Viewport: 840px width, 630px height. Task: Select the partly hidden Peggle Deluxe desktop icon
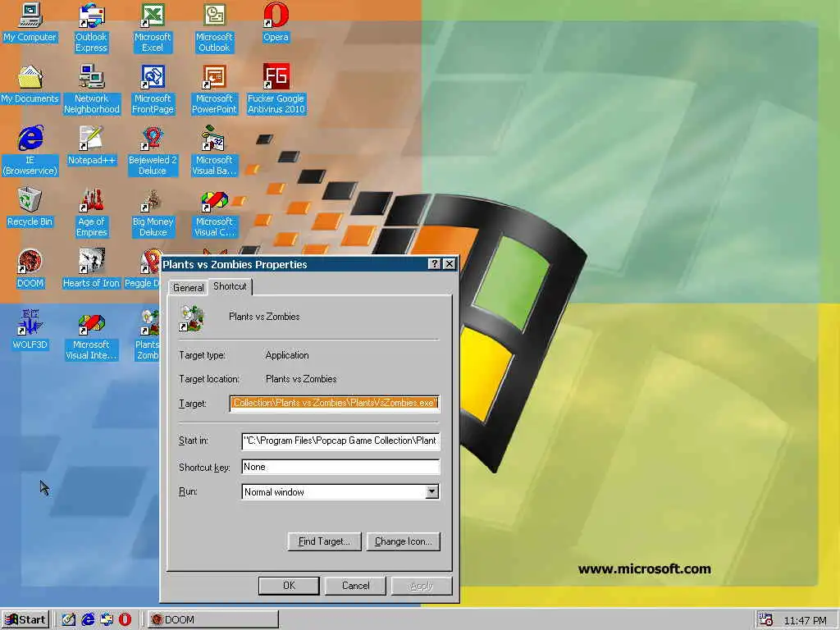pyautogui.click(x=143, y=268)
